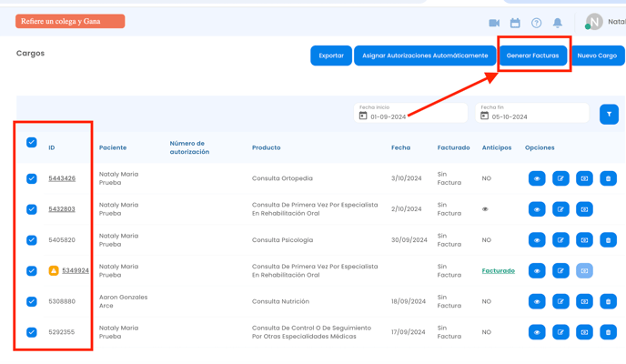
Task: Open the green Facturado link
Action: click(x=499, y=270)
